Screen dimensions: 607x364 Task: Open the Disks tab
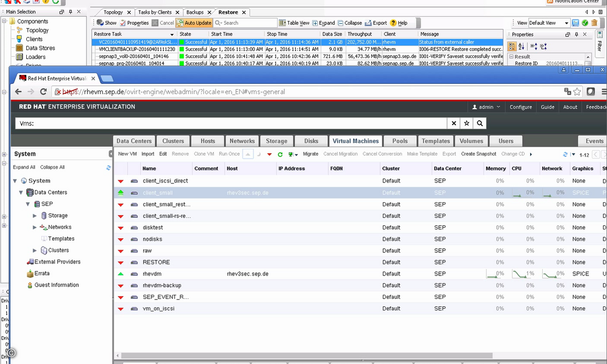click(312, 141)
